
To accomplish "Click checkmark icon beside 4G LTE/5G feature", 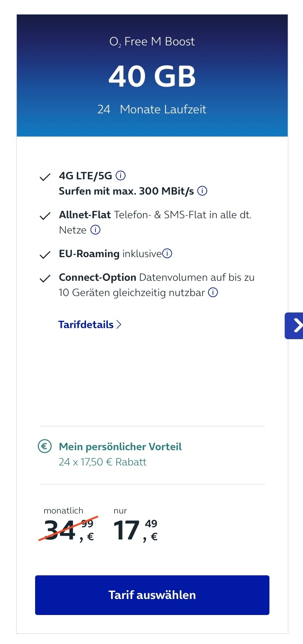I will click(45, 177).
